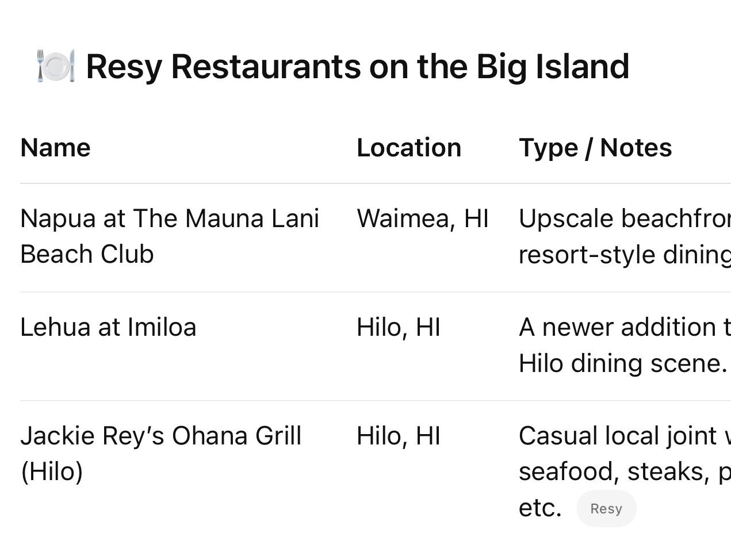Click the Location column header
The width and height of the screenshot is (731, 560).
point(408,148)
